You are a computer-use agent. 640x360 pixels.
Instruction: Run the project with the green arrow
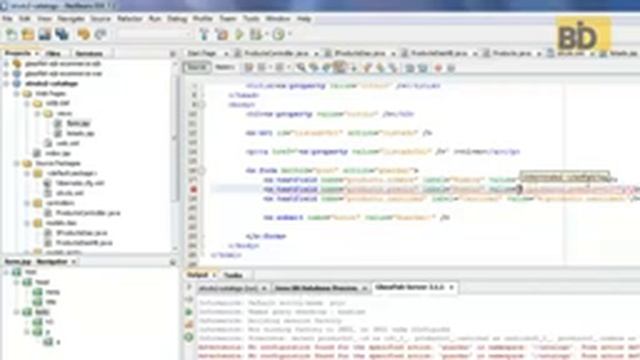coord(239,35)
